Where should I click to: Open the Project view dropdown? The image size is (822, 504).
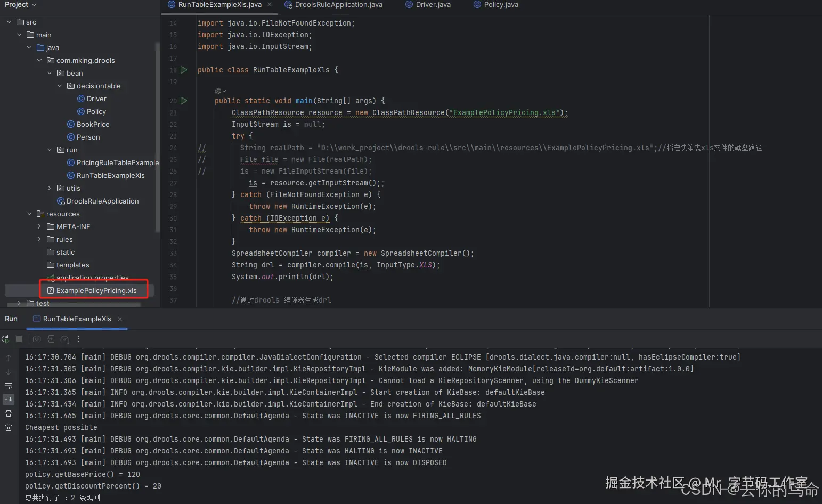click(x=21, y=4)
